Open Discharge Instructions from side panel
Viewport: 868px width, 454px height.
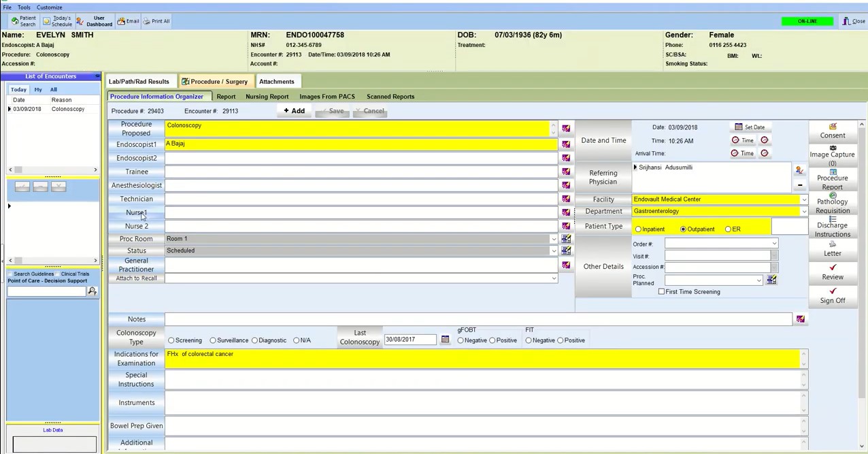832,227
